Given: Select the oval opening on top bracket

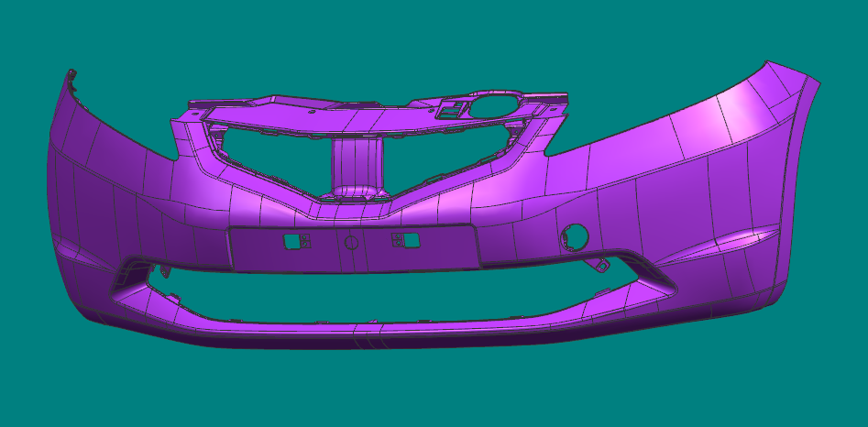Looking at the screenshot, I should 493,106.
